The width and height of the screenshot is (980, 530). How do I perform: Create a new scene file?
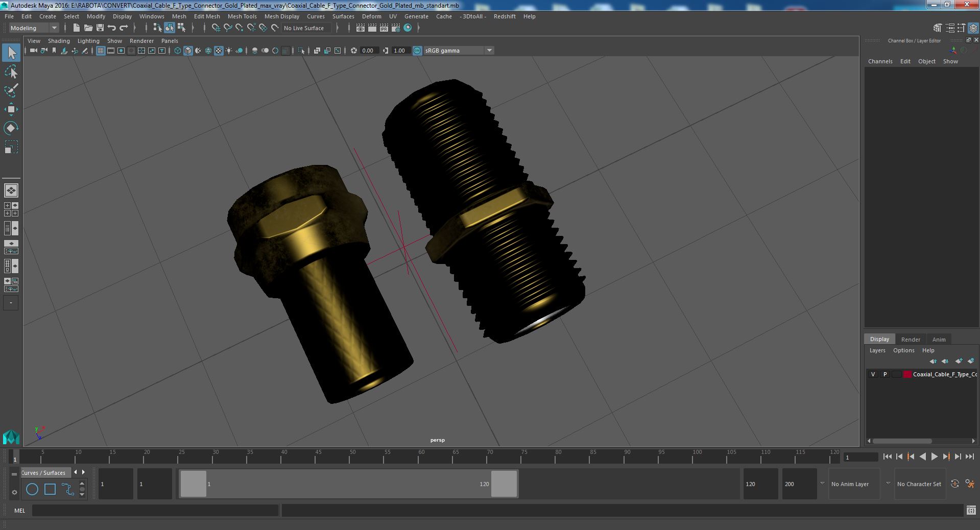[x=76, y=28]
